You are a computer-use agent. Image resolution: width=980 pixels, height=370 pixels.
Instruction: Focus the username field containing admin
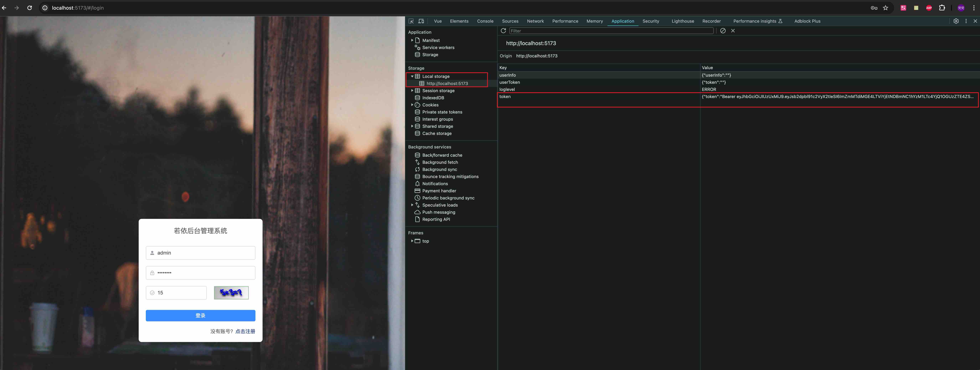[x=201, y=253]
